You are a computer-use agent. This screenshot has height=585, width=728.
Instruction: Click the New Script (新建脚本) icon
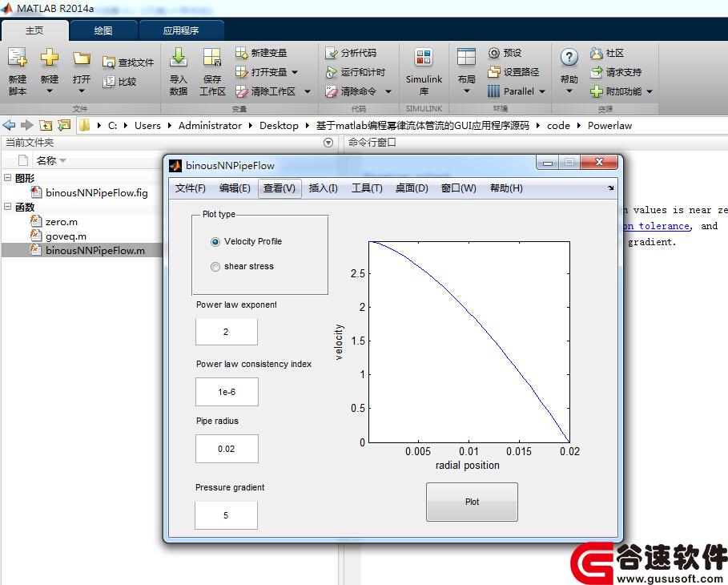click(x=17, y=58)
